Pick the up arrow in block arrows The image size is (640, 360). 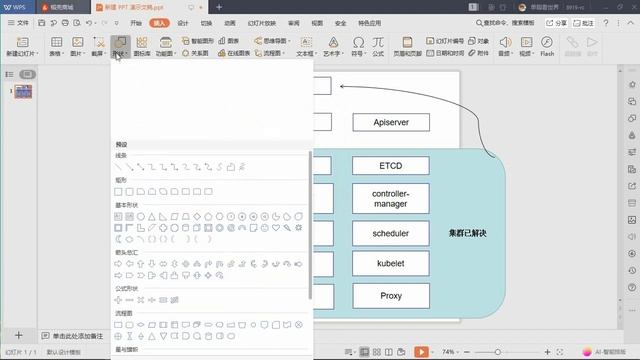click(x=141, y=264)
